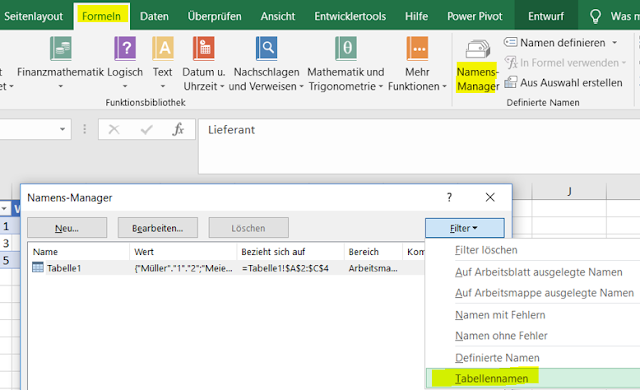Open Datum u. Uhrzeit functions icon
The width and height of the screenshot is (640, 390).
(x=204, y=49)
